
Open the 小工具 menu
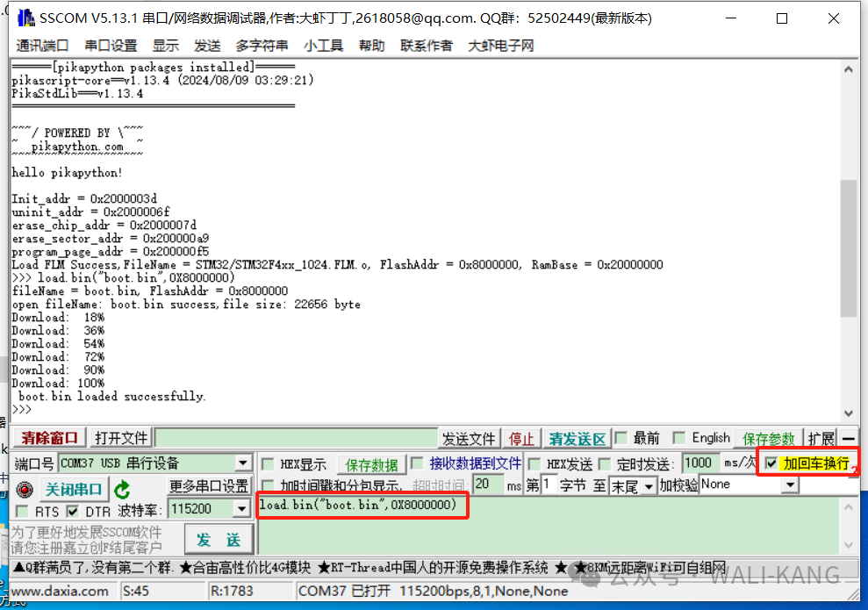(323, 46)
